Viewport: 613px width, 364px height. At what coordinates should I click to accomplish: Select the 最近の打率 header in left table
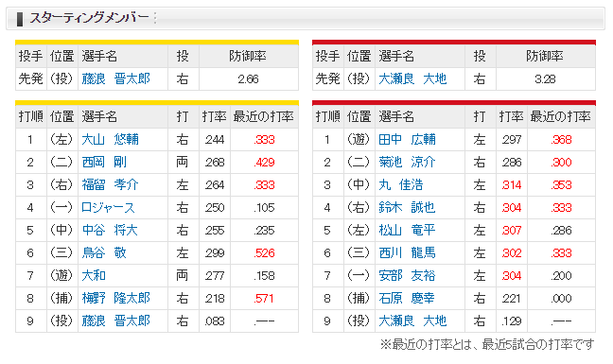pyautogui.click(x=264, y=116)
